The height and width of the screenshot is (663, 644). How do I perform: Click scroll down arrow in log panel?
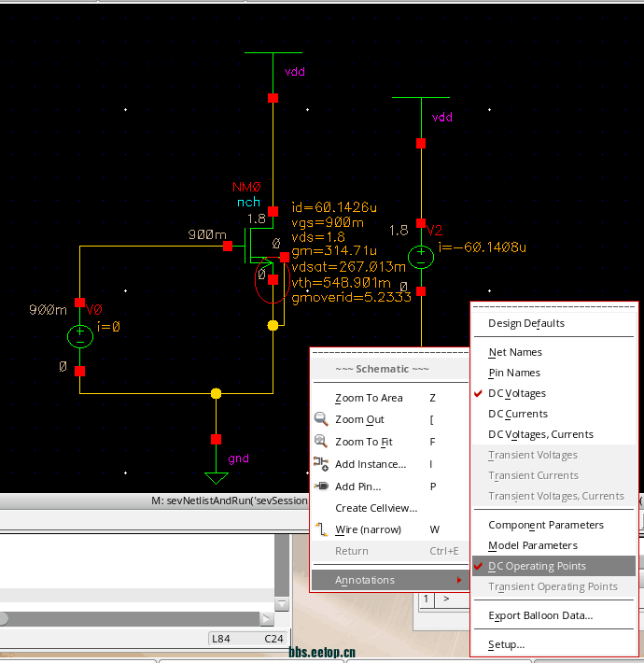282,603
